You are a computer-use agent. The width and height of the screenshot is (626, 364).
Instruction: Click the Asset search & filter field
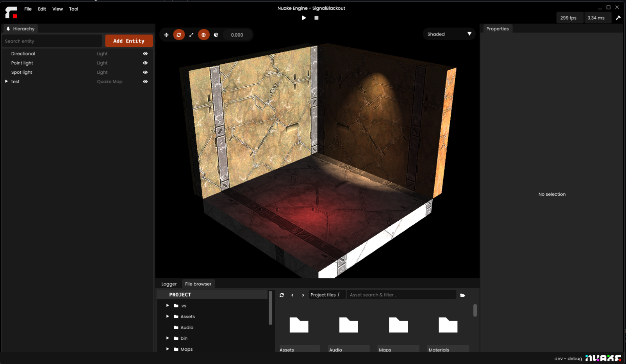(x=401, y=295)
